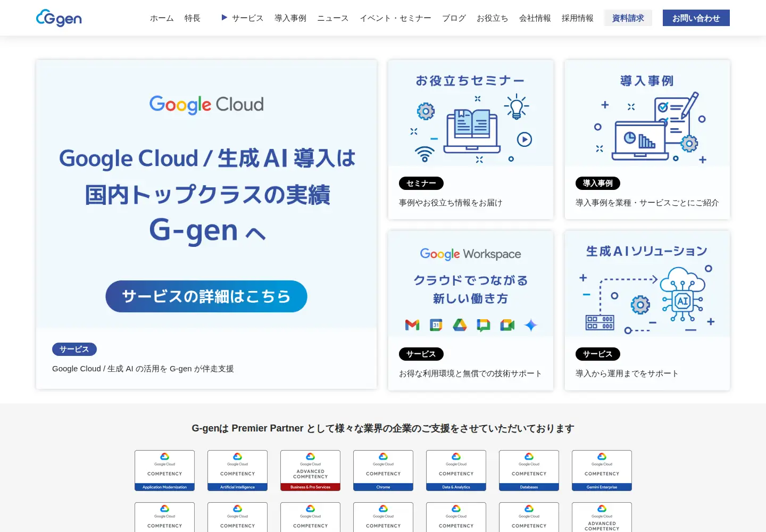Open the ニュース menu item
This screenshot has height=532, width=766.
pos(333,18)
